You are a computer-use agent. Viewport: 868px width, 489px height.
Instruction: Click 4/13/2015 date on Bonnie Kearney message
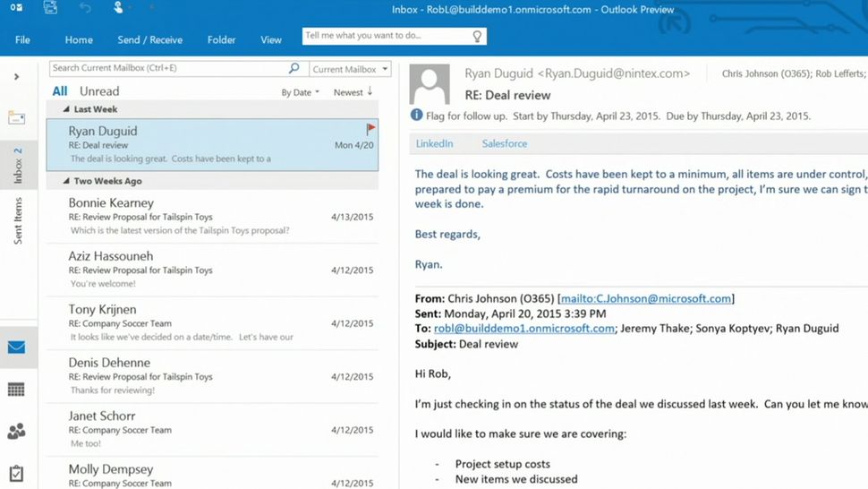tap(352, 217)
